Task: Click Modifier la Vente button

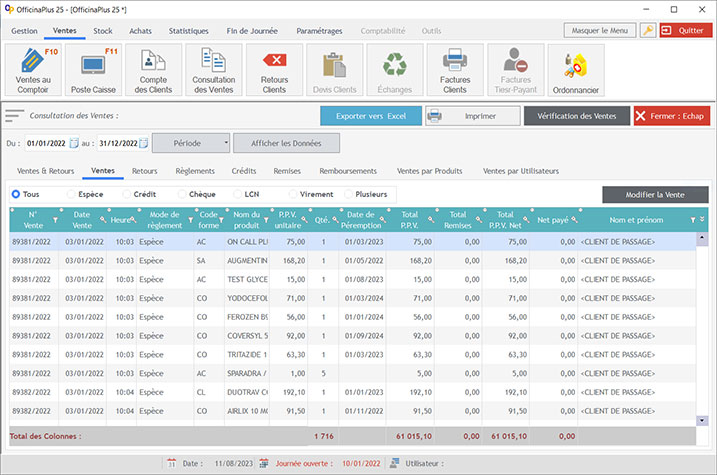Action: pyautogui.click(x=655, y=194)
